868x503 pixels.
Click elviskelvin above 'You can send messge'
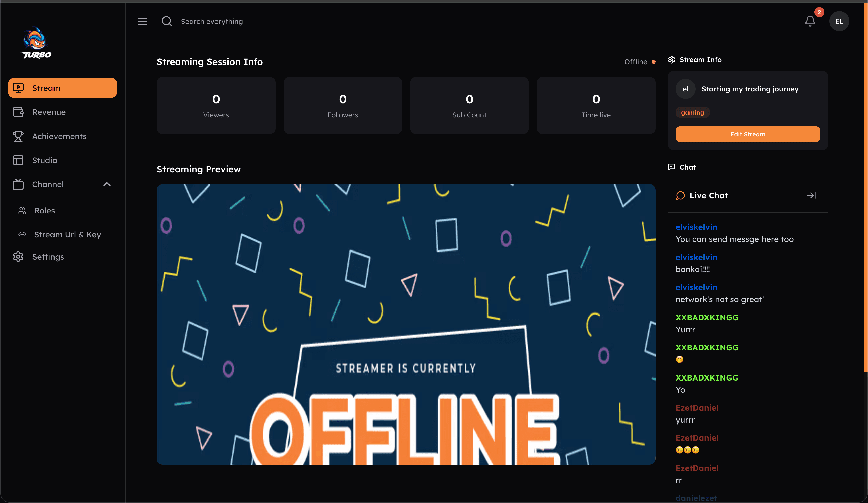(x=696, y=227)
